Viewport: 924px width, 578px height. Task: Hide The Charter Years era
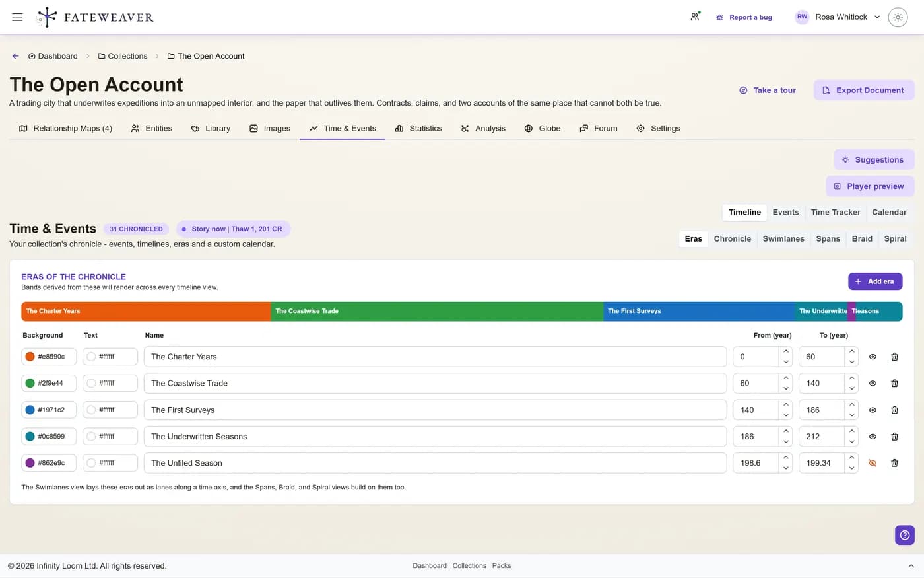[x=873, y=357]
